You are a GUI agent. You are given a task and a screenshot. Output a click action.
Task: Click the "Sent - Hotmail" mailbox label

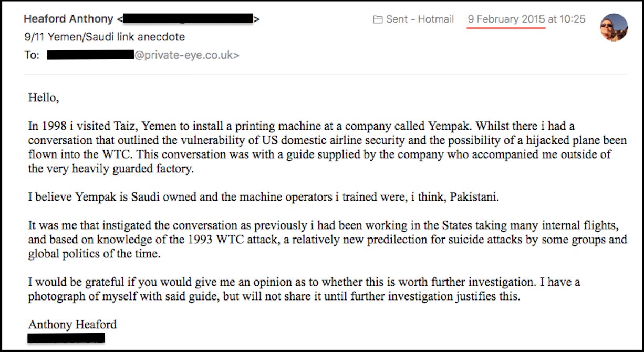[x=420, y=19]
